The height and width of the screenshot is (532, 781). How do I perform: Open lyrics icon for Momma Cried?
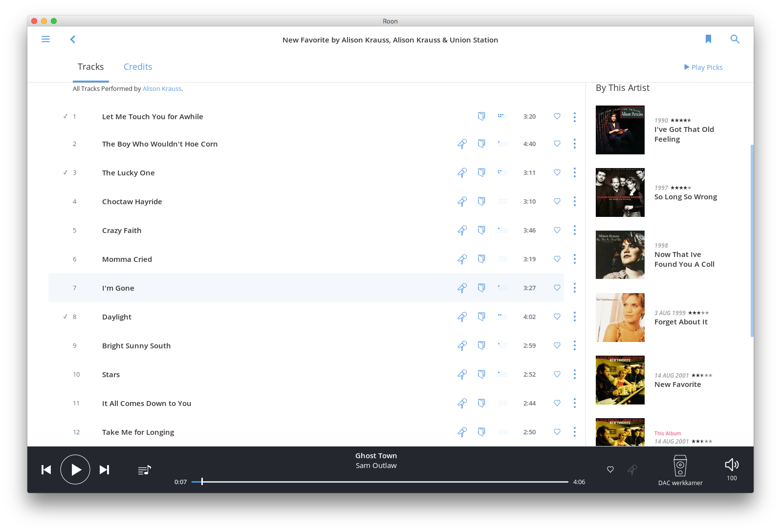tap(481, 259)
